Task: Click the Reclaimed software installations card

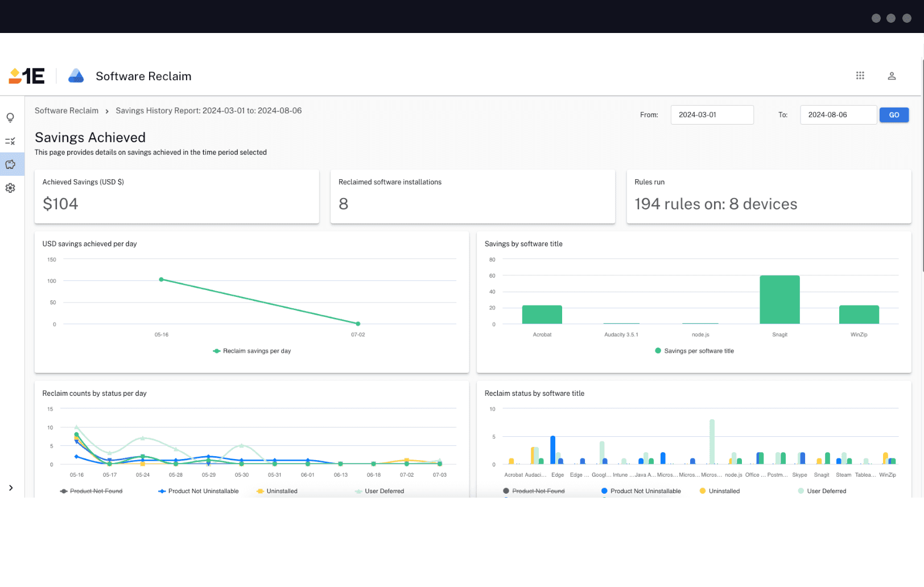Action: [x=472, y=196]
